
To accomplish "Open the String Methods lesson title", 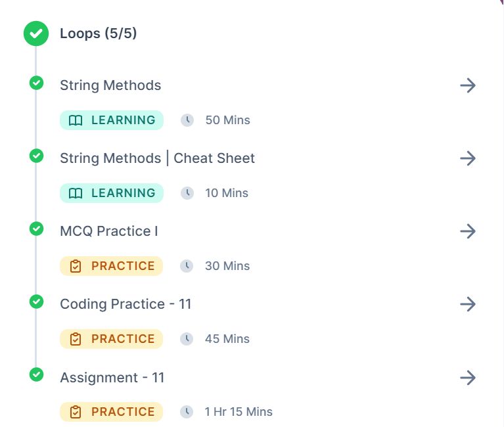I will coord(110,85).
